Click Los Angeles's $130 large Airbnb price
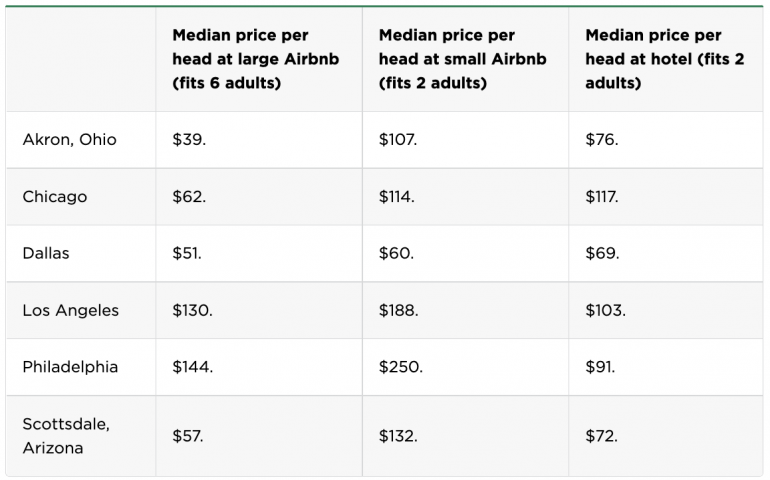 pos(192,310)
